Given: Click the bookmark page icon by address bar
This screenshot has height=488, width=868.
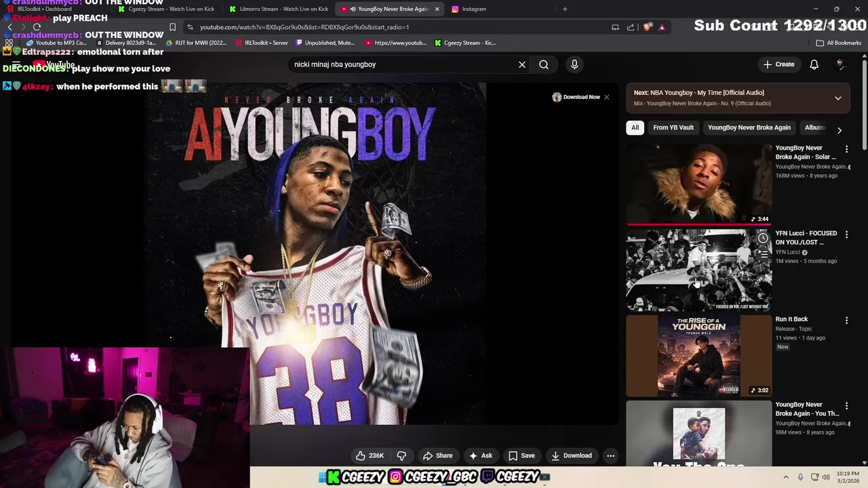Looking at the screenshot, I should pos(172,27).
